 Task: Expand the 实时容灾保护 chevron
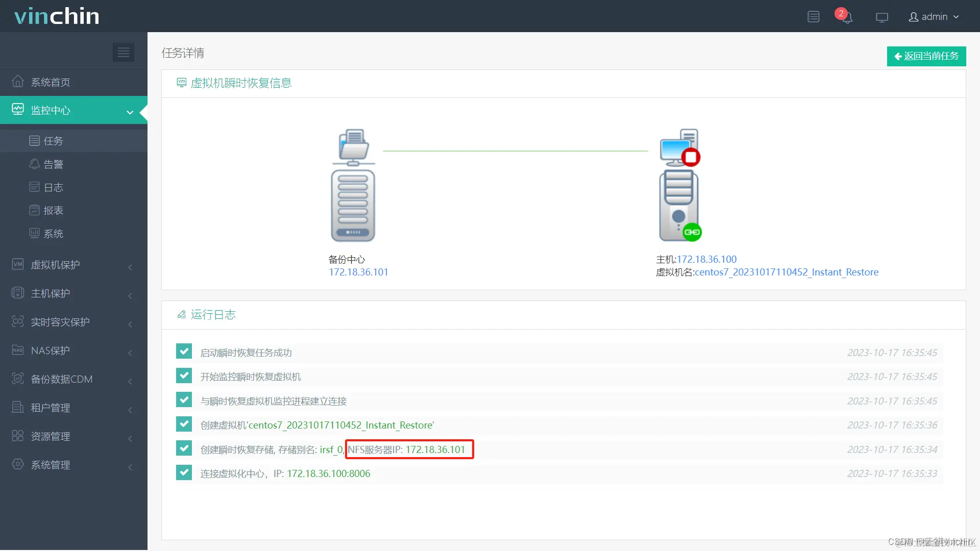130,324
